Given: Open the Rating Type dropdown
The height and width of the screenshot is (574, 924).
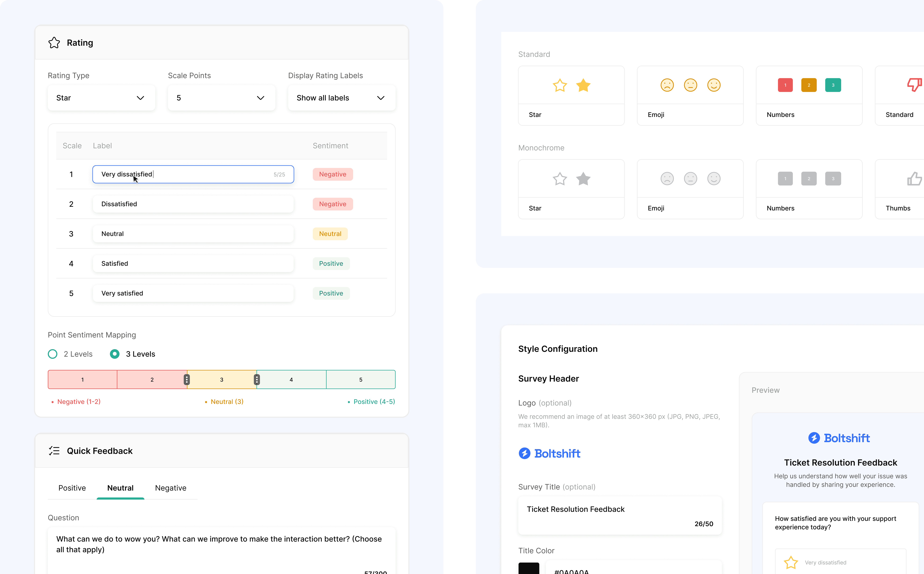Looking at the screenshot, I should pyautogui.click(x=101, y=98).
